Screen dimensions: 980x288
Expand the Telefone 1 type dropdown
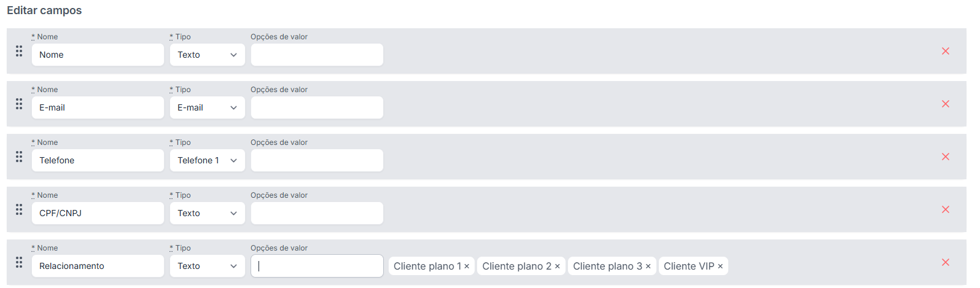207,160
